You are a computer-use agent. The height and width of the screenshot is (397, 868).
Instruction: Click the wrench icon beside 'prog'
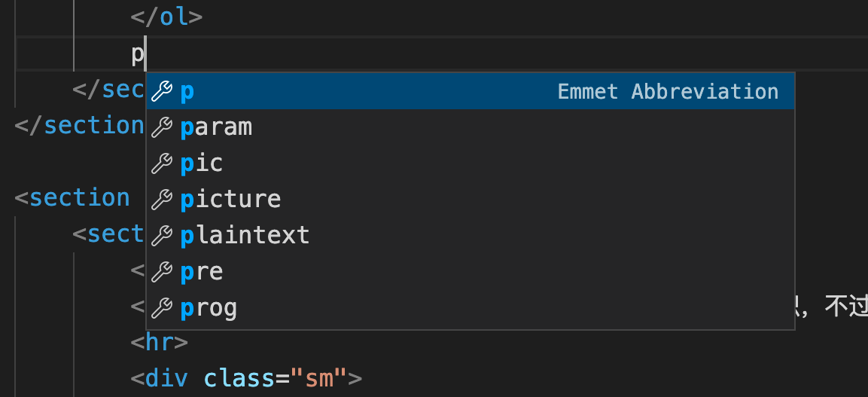coord(162,308)
